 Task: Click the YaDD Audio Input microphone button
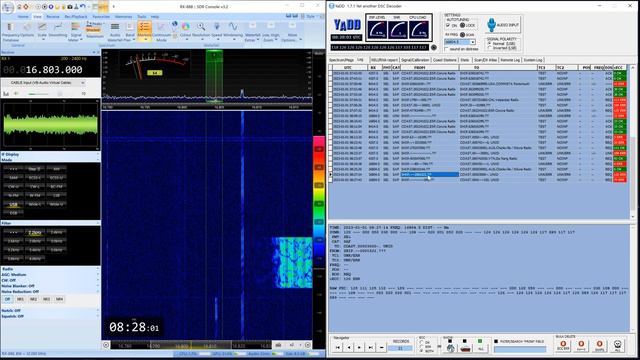coord(503,25)
